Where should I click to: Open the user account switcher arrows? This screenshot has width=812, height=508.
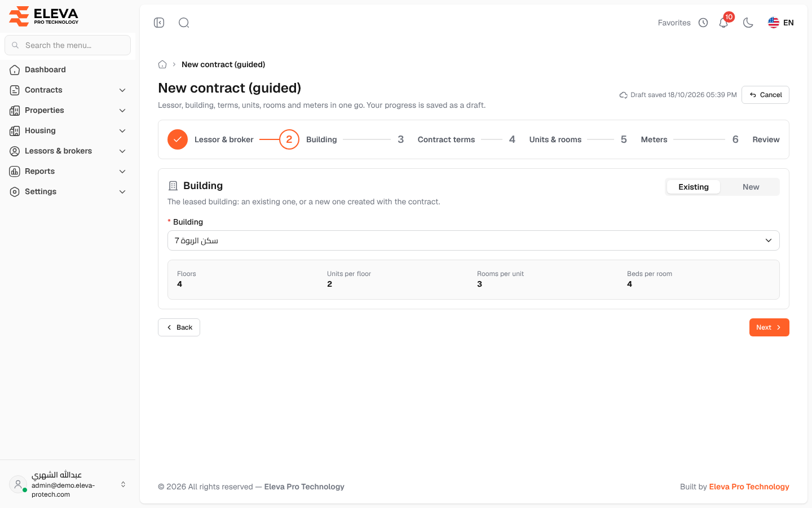(123, 484)
